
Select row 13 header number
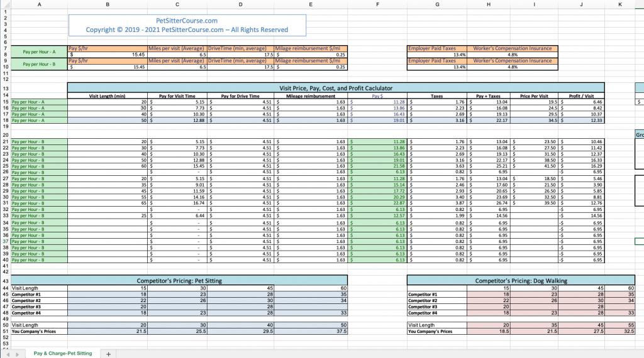tap(5, 89)
